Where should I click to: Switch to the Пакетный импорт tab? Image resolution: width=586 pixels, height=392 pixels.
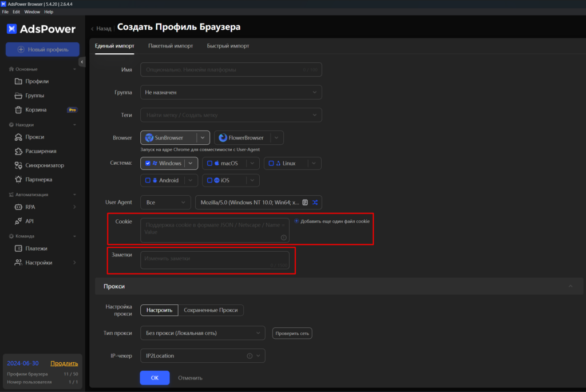point(171,46)
